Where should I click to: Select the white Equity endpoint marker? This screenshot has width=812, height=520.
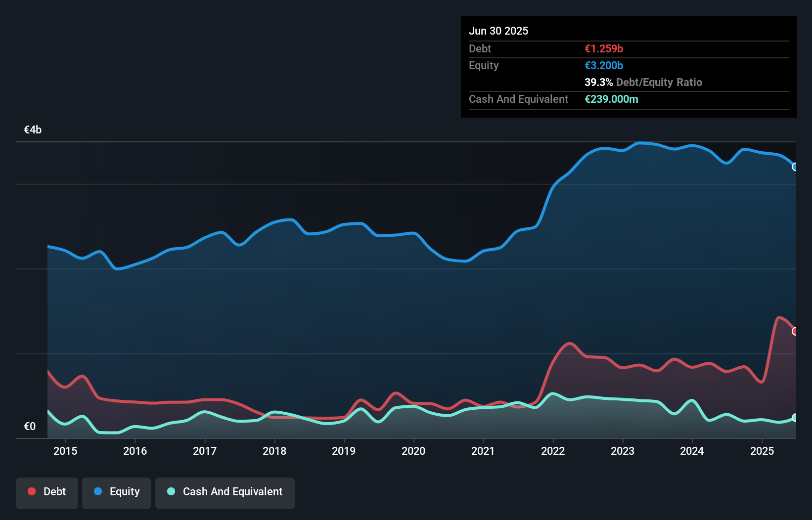point(795,167)
